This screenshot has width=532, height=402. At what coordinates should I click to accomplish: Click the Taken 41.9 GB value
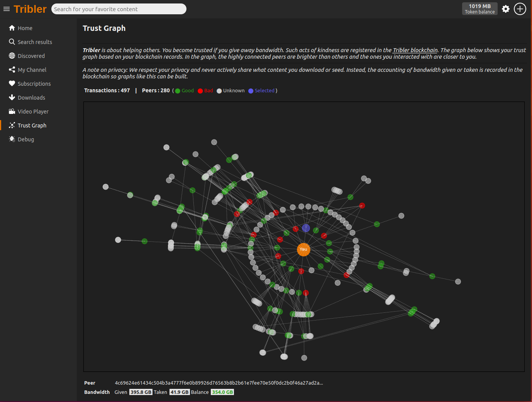[x=180, y=392]
